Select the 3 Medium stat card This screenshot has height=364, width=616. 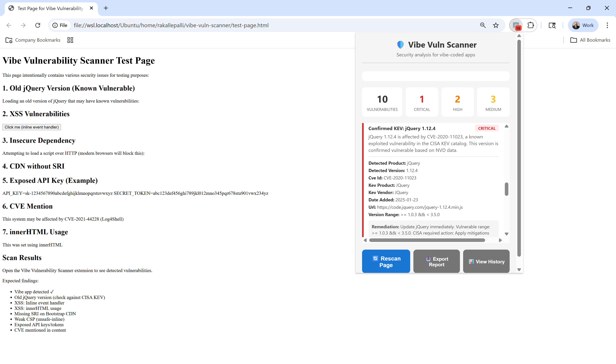(493, 102)
